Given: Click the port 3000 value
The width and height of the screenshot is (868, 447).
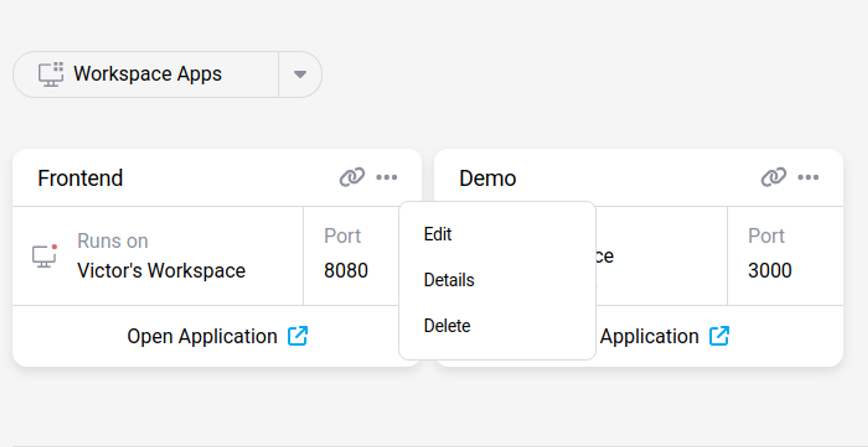Looking at the screenshot, I should click(770, 270).
